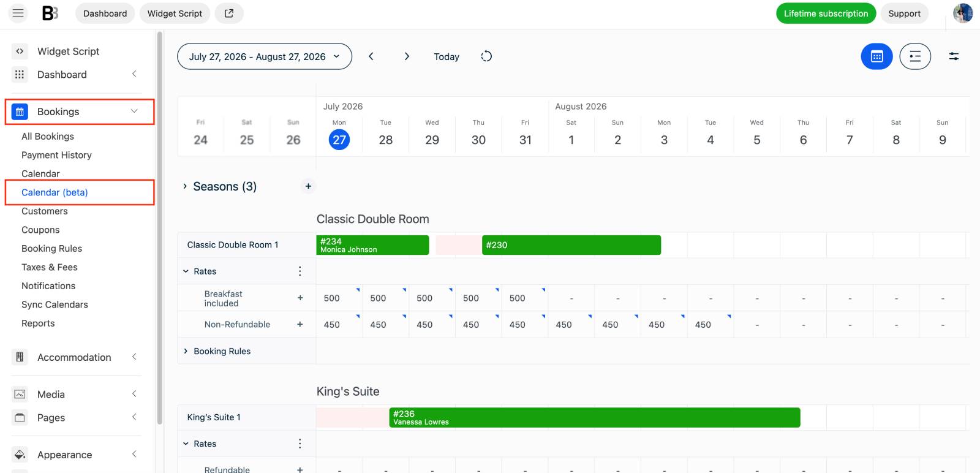Screen dimensions: 980x473
Task: Click the B3 logo
Action: [x=50, y=13]
